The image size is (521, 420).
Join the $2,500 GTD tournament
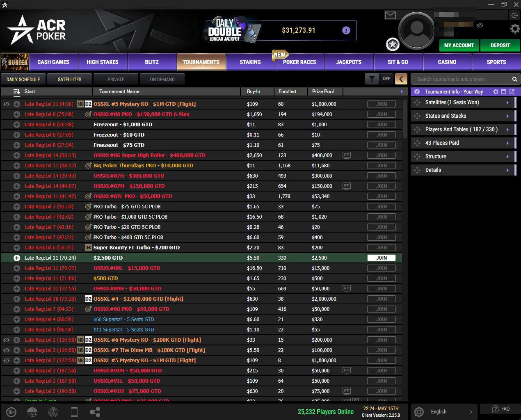point(382,258)
